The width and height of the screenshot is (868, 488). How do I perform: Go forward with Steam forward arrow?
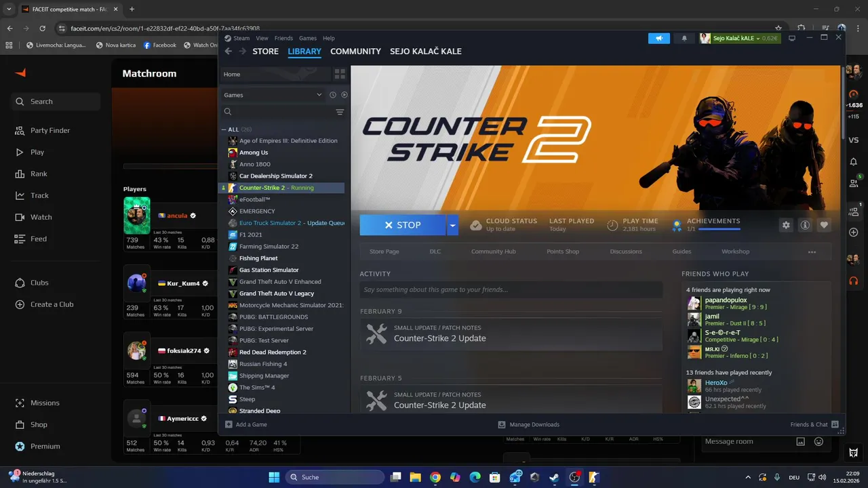tap(243, 52)
